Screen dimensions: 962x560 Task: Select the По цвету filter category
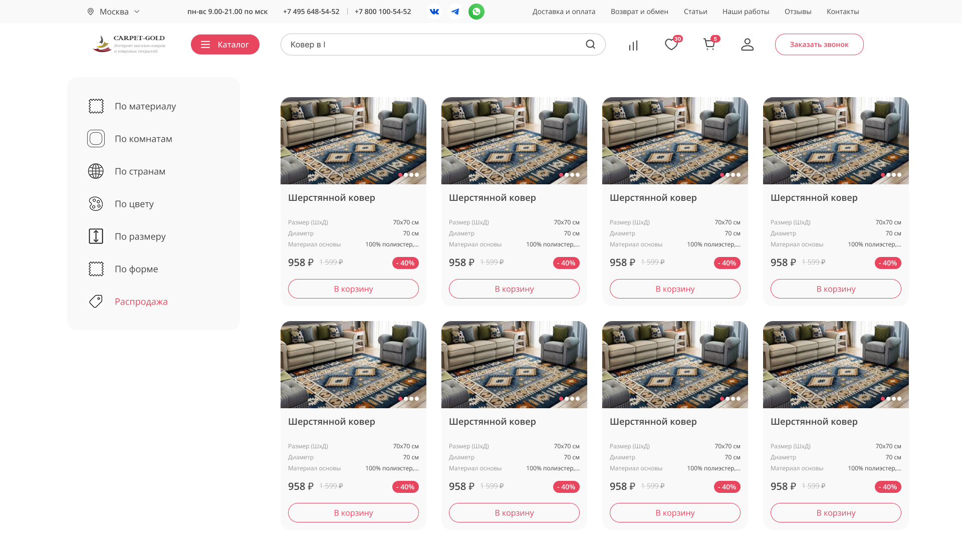134,204
